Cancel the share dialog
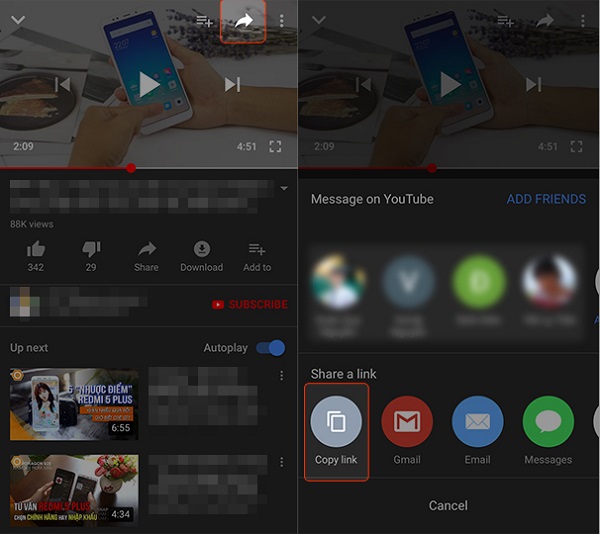Viewport: 600px width, 534px height. pos(448,506)
